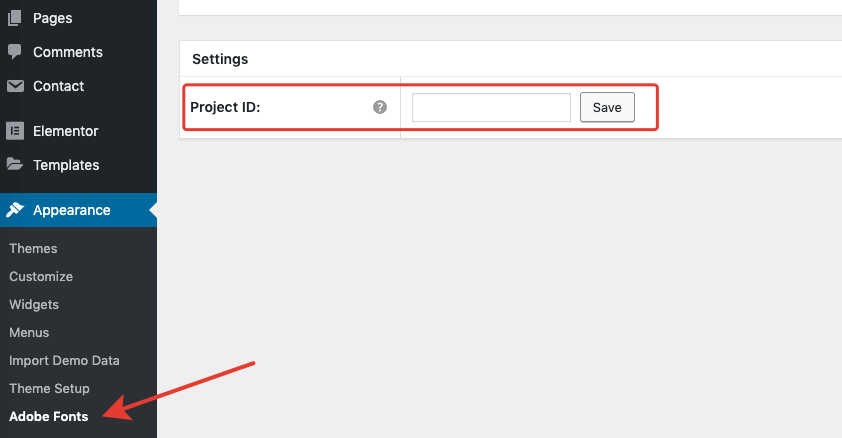
Task: Open the Themes submenu item
Action: 33,248
